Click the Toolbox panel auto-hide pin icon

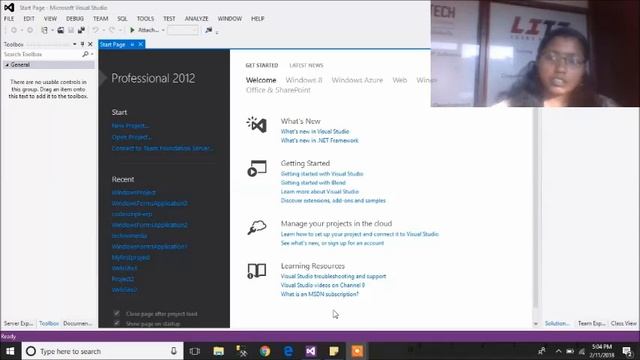(x=82, y=44)
